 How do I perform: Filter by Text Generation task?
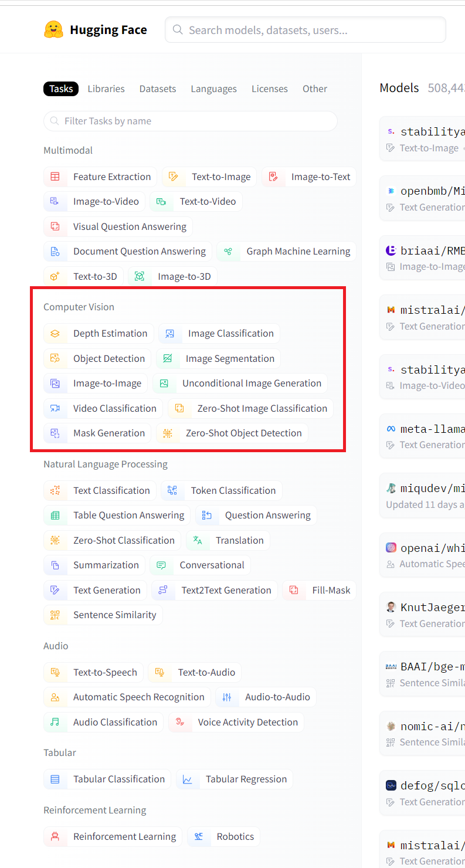click(x=95, y=590)
